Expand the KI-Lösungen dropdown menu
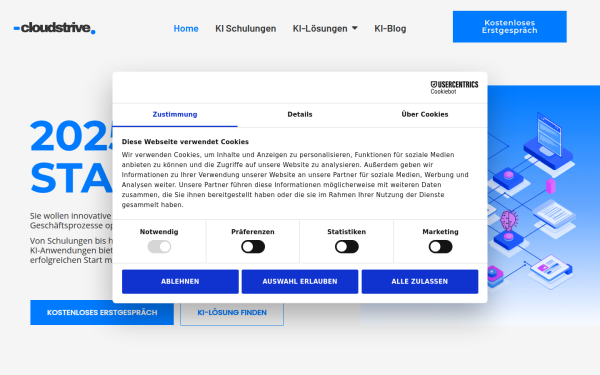600x375 pixels. [325, 29]
